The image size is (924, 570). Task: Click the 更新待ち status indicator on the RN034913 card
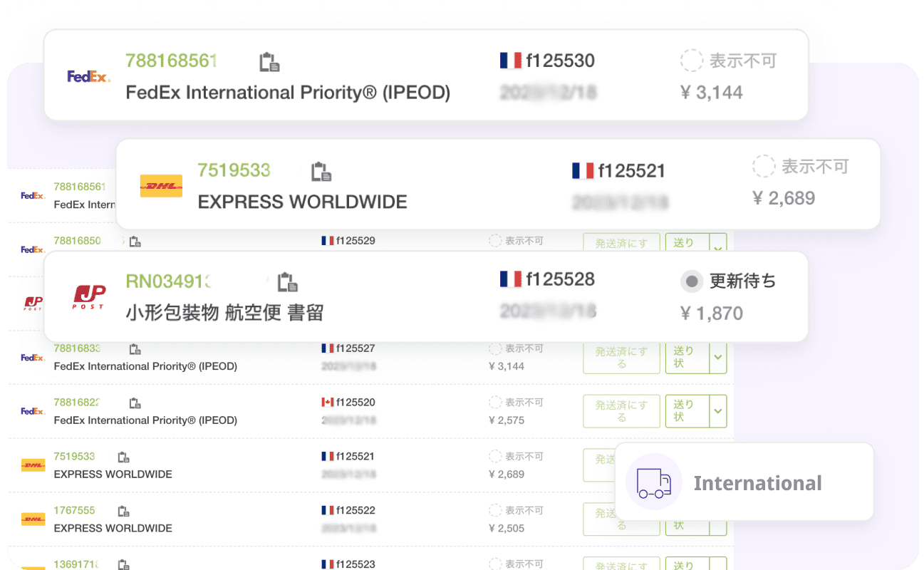coord(691,281)
